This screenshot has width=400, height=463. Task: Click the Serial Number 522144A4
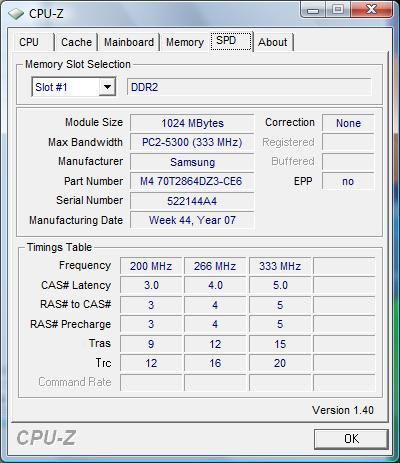click(192, 201)
